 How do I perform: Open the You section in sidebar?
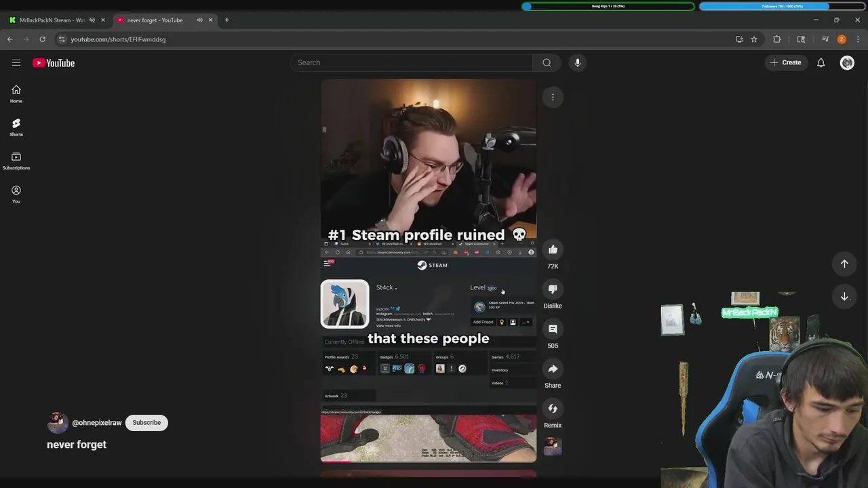point(16,195)
